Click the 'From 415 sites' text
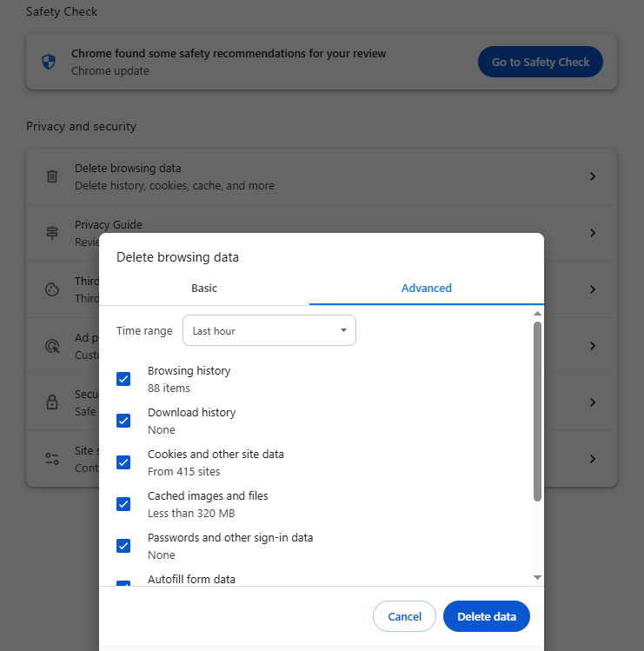This screenshot has width=644, height=651. tap(184, 472)
